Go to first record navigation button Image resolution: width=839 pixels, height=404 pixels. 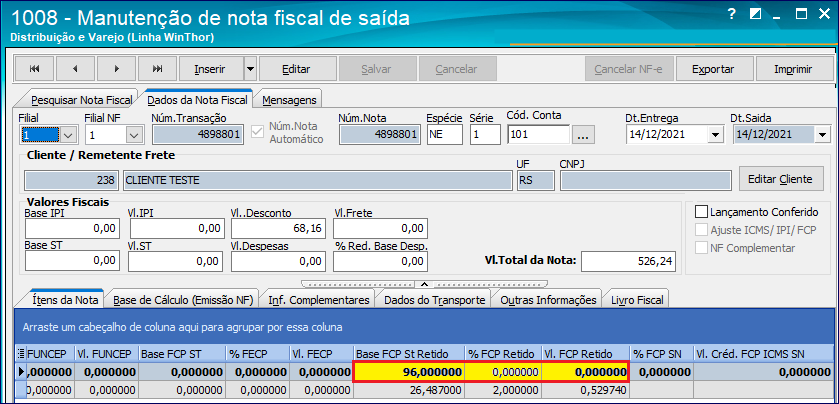click(34, 69)
